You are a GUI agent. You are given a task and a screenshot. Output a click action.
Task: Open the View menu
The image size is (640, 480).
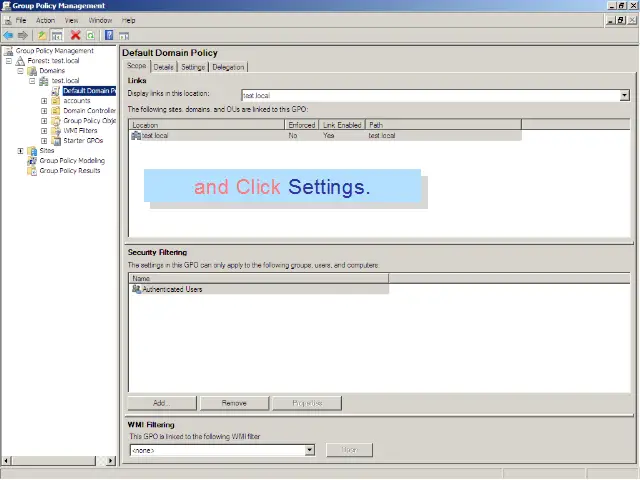pyautogui.click(x=71, y=20)
